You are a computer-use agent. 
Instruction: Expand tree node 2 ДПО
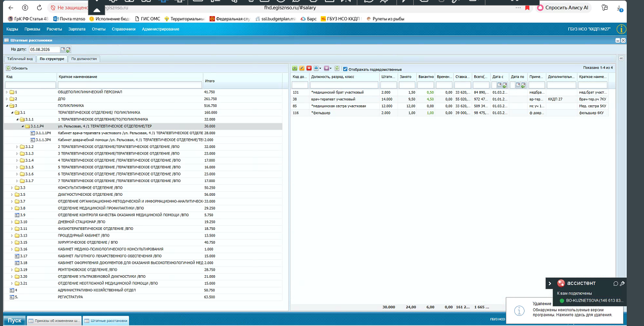point(7,99)
